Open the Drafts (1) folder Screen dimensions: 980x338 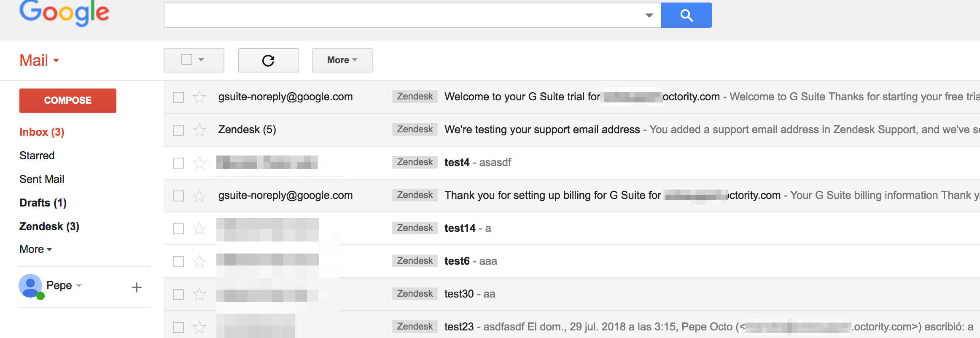click(43, 203)
